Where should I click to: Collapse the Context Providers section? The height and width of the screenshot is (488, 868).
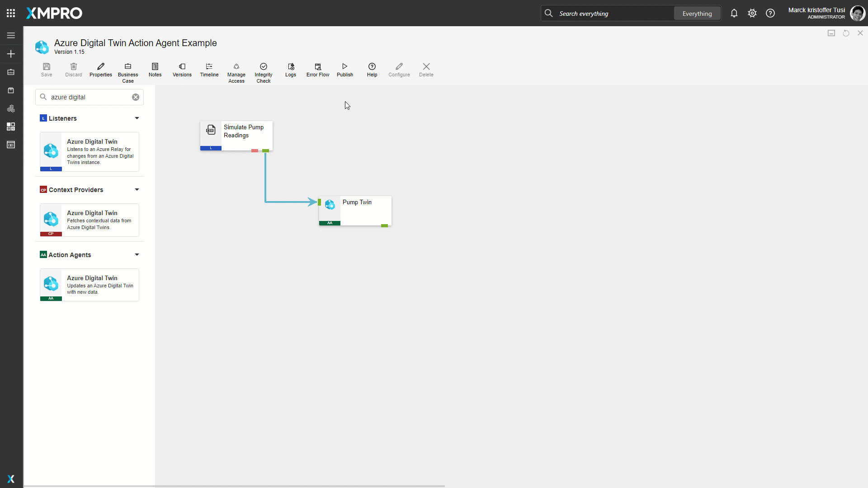coord(137,190)
